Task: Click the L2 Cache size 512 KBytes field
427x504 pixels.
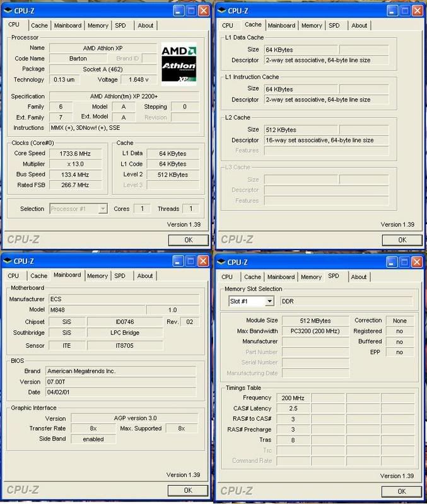Action: [301, 130]
